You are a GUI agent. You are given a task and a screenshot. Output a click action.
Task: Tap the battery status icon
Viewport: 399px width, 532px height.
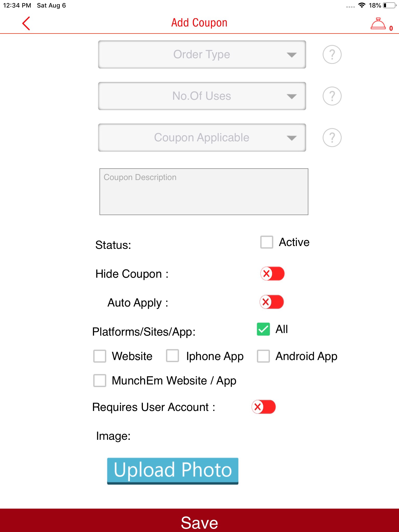389,5
